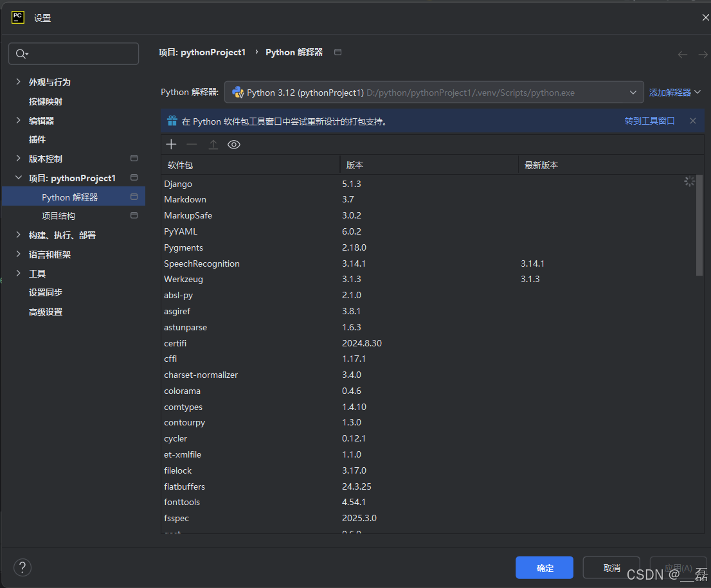The image size is (711, 588).
Task: Expand the 编辑器 section
Action: click(18, 120)
